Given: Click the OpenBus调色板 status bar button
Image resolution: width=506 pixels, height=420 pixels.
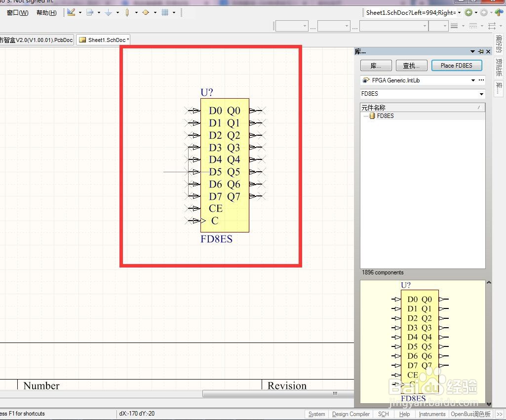Looking at the screenshot, I should pyautogui.click(x=471, y=414).
